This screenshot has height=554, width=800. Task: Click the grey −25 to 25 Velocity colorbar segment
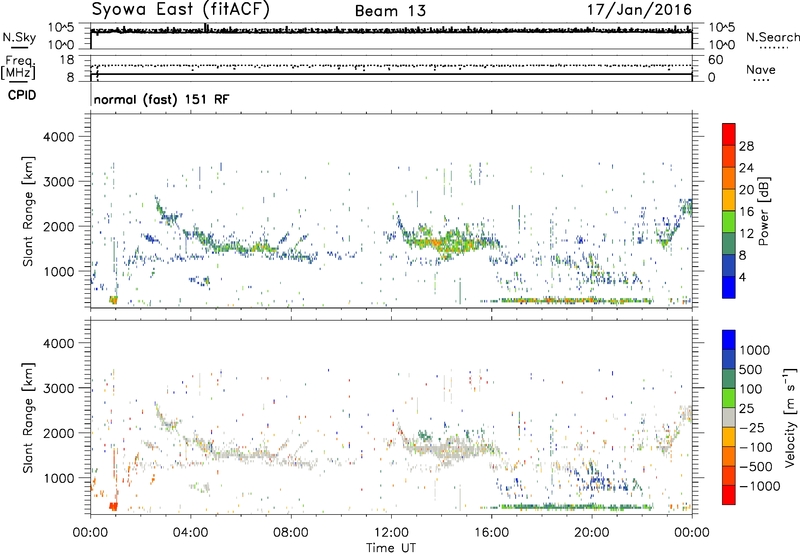(729, 417)
